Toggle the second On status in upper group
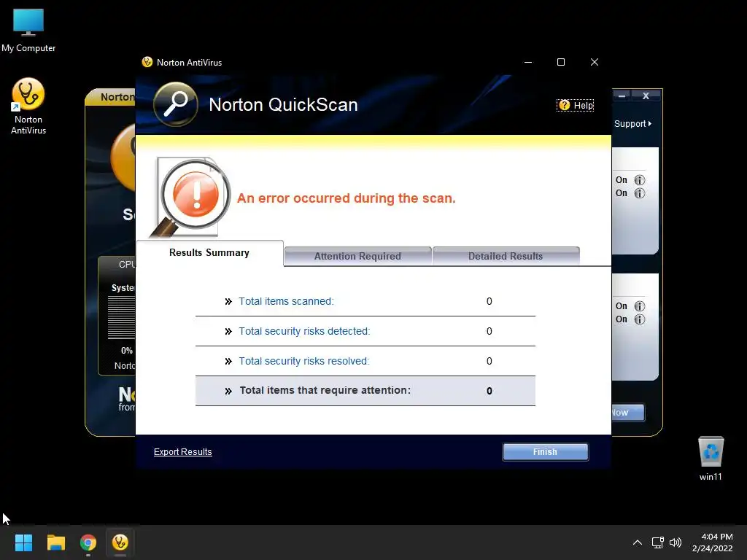The height and width of the screenshot is (560, 747). tap(622, 193)
